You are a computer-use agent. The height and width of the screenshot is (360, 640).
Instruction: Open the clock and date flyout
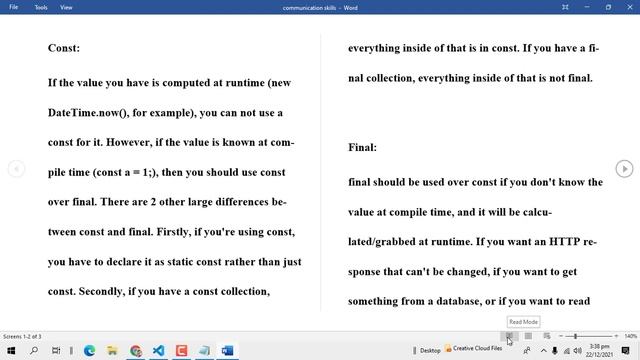point(599,351)
